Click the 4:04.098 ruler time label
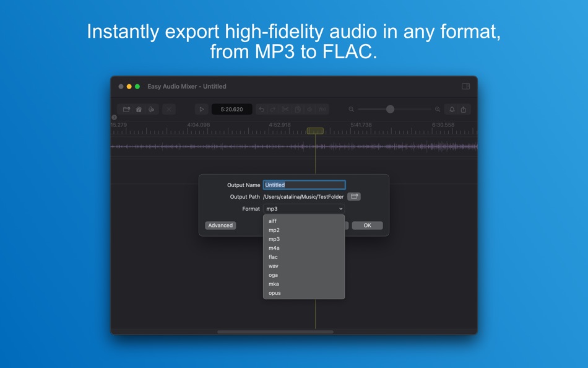Screen dimensions: 588x368 tap(199, 125)
